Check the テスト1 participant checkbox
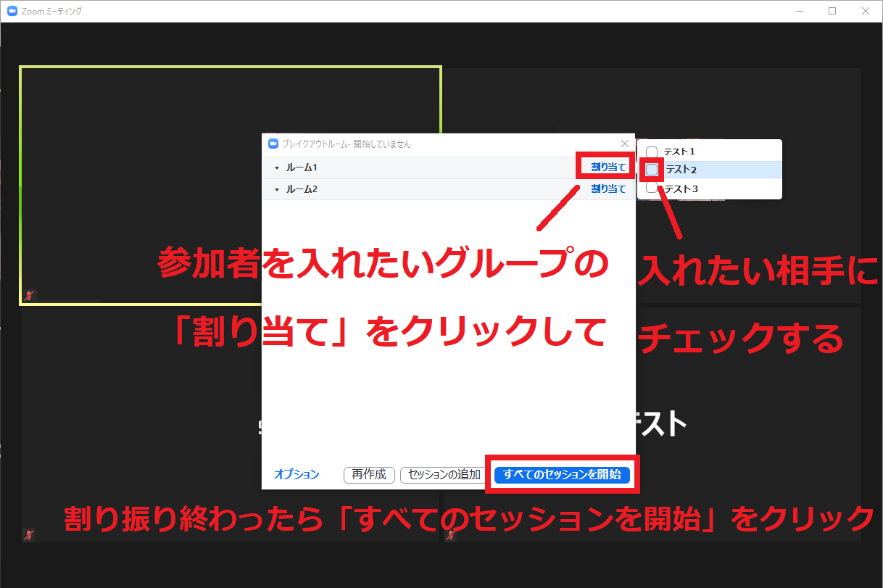 coord(652,152)
